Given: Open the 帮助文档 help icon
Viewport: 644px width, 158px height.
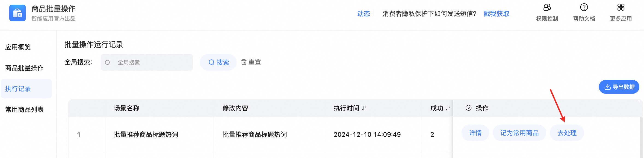Looking at the screenshot, I should tap(584, 8).
